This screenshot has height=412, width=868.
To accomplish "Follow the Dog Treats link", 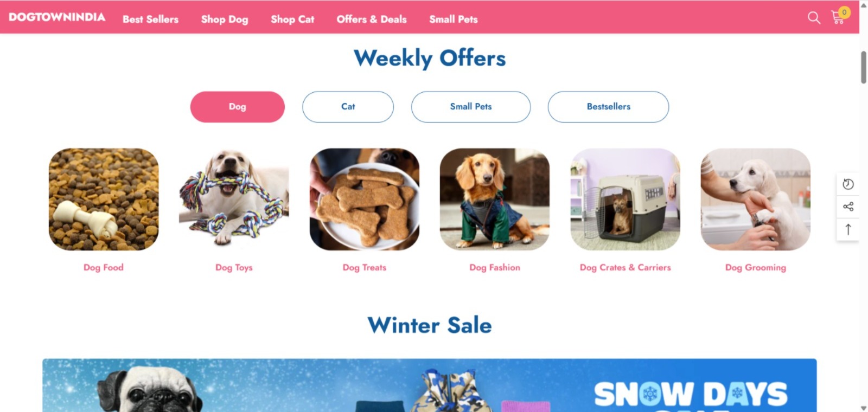I will pos(365,267).
